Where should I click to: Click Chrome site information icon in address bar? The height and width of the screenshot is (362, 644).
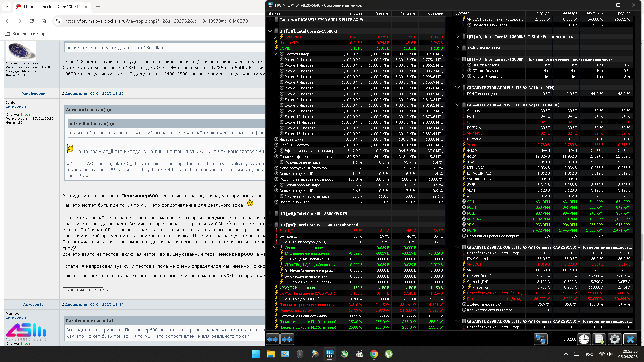coord(58,21)
